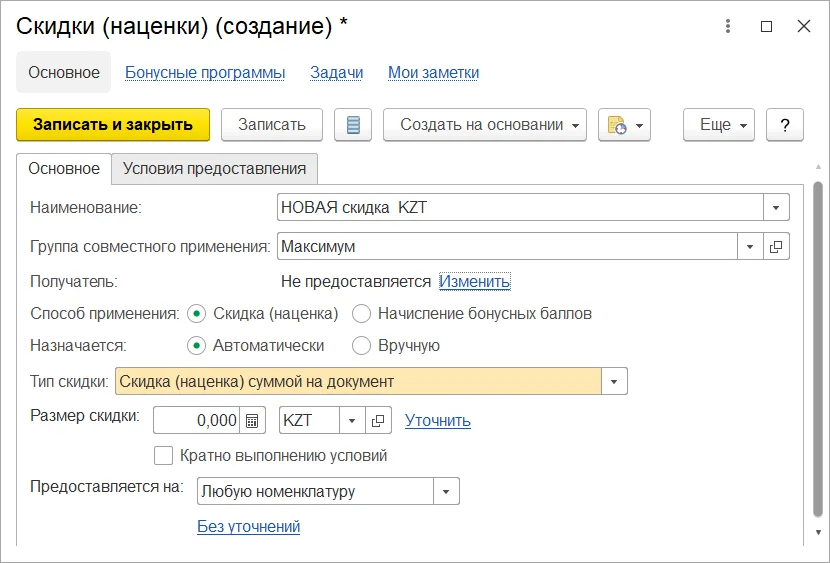
Task: Open the Тип скидки dropdown list
Action: [x=614, y=382]
